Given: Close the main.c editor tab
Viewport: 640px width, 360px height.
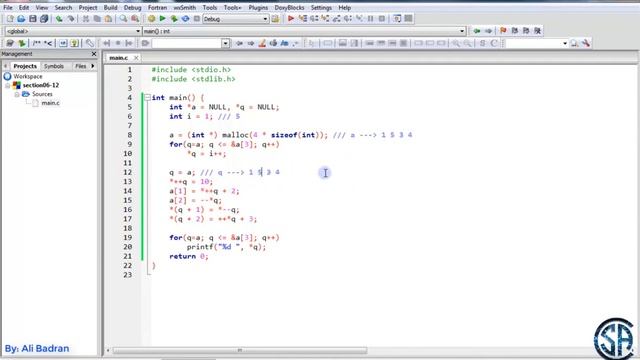Looking at the screenshot, I should click(136, 58).
